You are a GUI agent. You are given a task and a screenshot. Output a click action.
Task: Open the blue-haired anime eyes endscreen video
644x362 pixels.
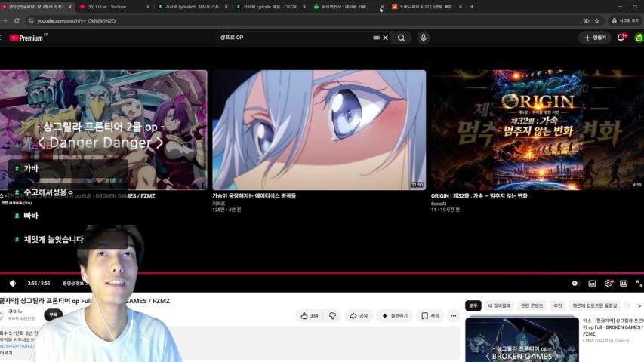(319, 130)
